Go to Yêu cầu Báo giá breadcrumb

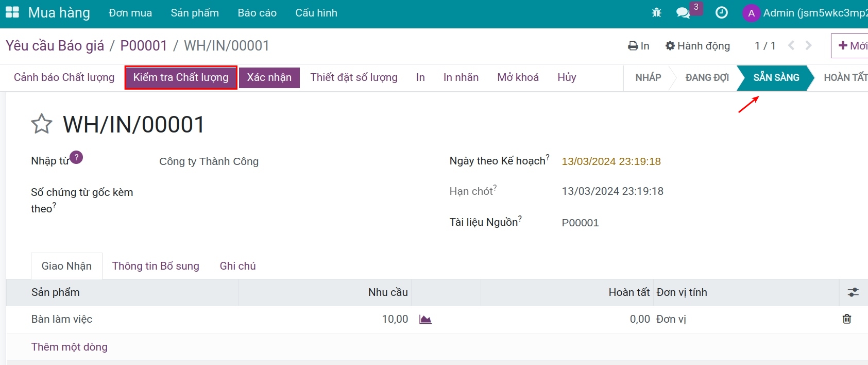(55, 46)
